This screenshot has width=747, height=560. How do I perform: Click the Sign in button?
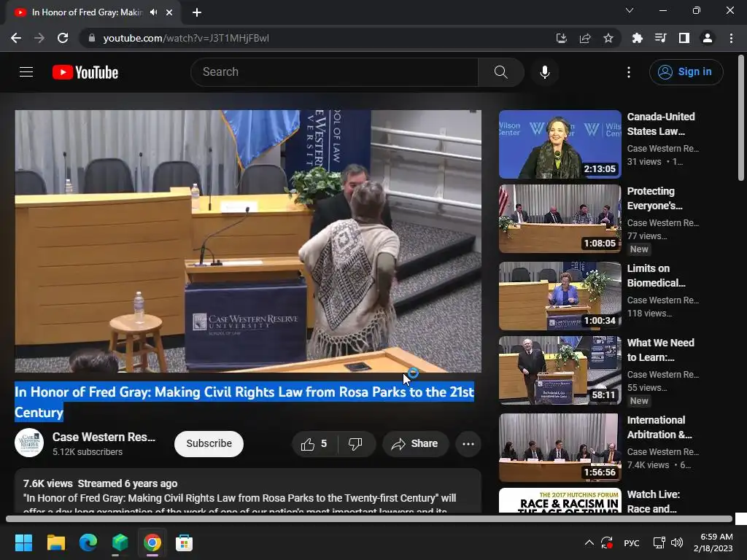click(x=686, y=72)
